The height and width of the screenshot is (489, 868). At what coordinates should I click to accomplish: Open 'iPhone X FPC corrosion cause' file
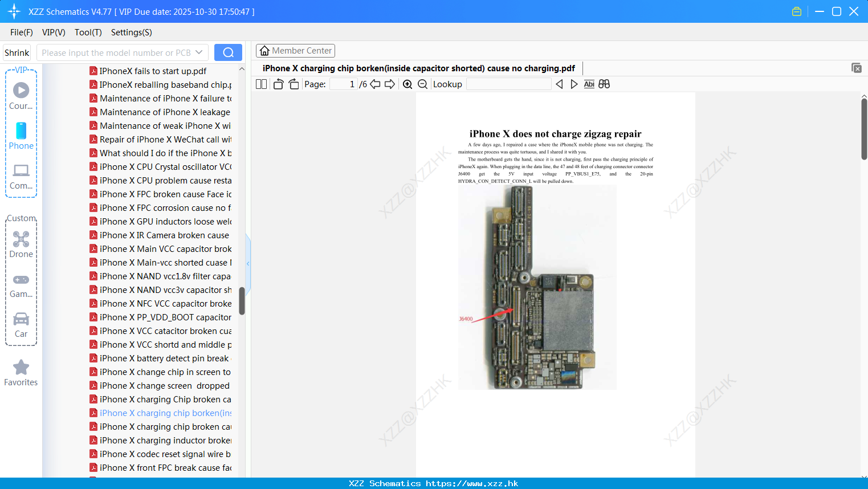161,207
